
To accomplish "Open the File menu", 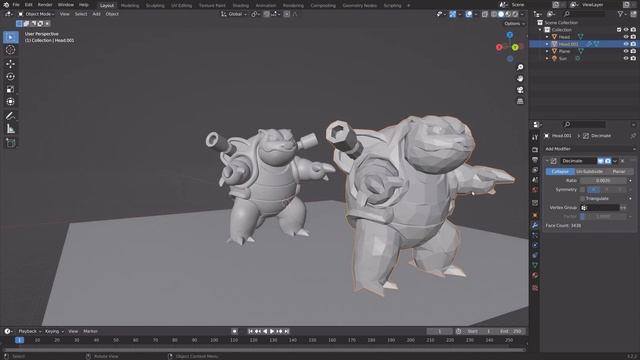I will [16, 5].
